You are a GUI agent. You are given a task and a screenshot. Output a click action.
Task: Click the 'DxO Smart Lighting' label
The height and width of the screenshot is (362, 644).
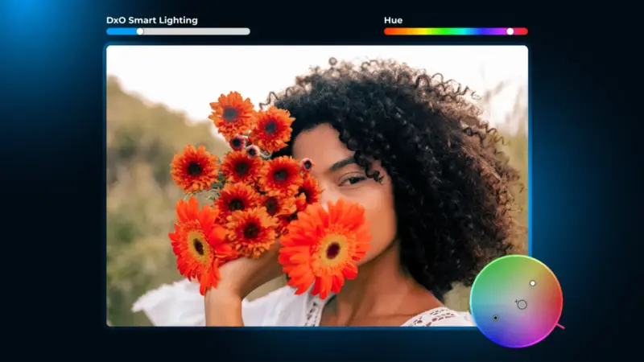click(x=152, y=20)
